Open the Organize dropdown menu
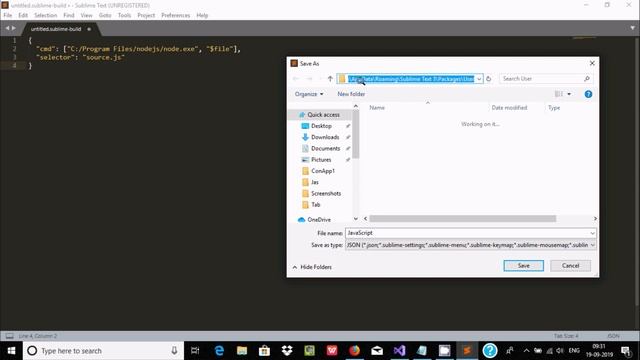The width and height of the screenshot is (640, 360). 309,94
